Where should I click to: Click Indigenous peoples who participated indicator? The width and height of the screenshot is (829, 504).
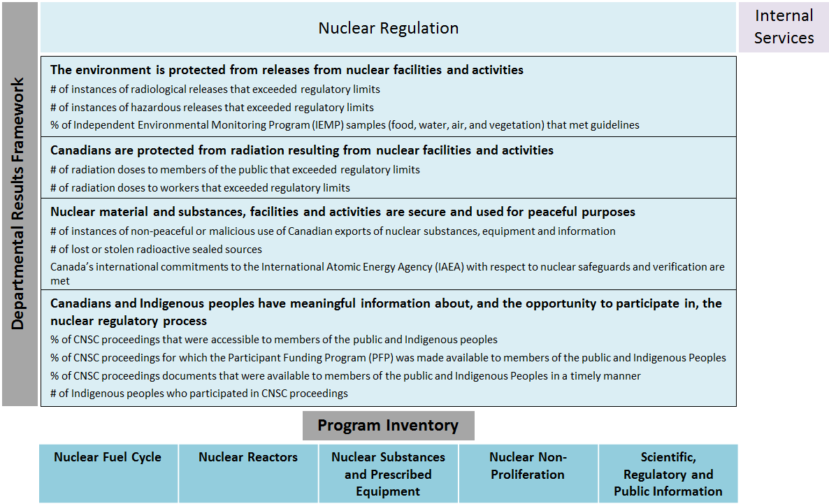199,394
